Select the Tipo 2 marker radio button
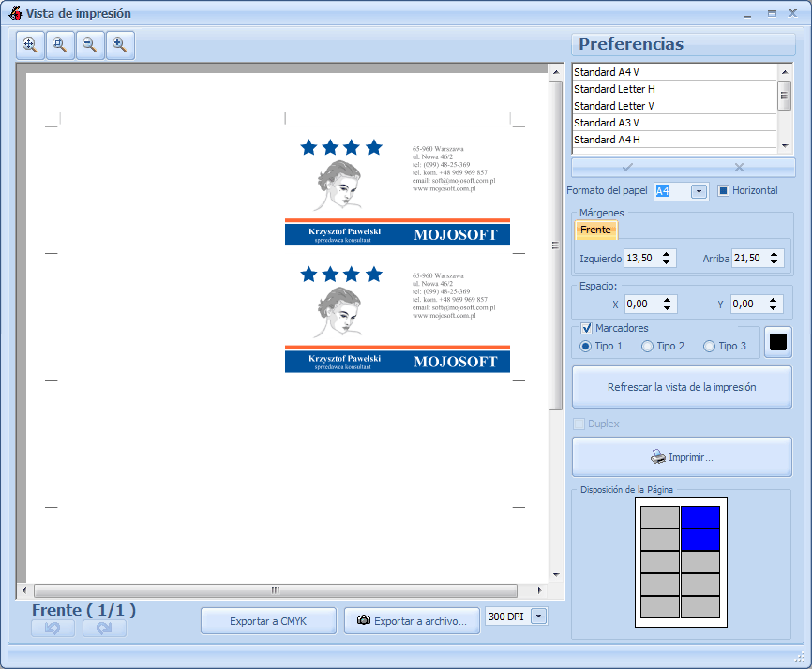The width and height of the screenshot is (812, 669). click(x=647, y=346)
